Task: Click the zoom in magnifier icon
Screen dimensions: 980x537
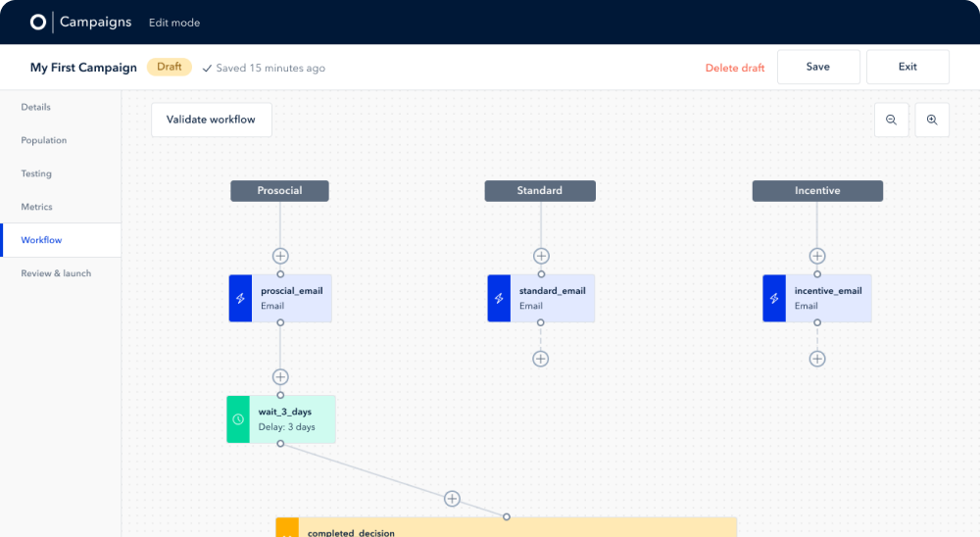Action: click(932, 120)
